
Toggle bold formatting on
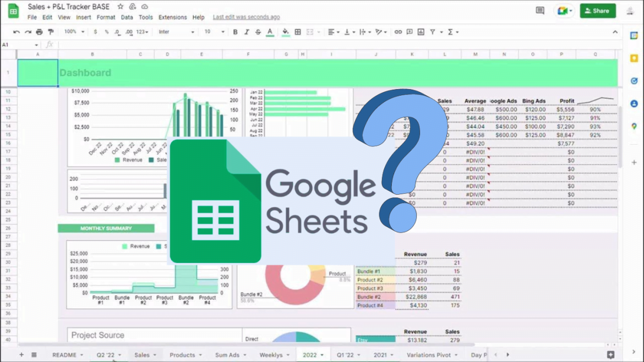pos(235,32)
